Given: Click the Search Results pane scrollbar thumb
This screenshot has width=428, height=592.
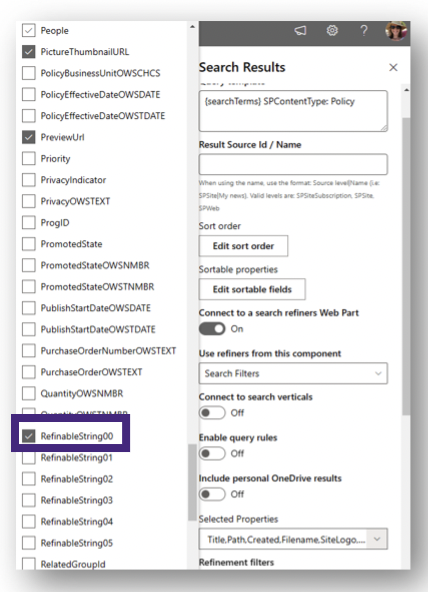Looking at the screenshot, I should point(406,266).
